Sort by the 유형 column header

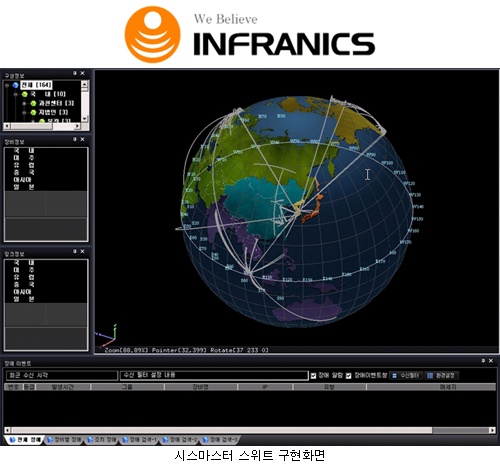pyautogui.click(x=330, y=387)
